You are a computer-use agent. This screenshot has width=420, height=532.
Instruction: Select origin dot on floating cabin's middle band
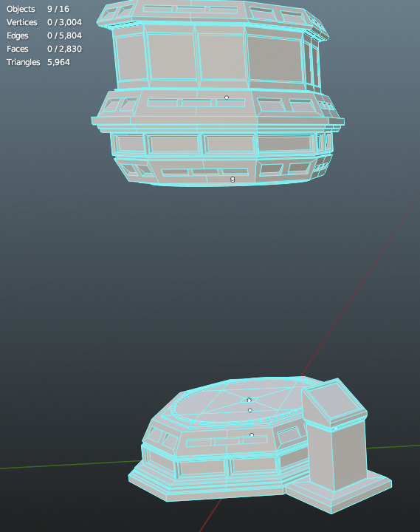click(227, 98)
